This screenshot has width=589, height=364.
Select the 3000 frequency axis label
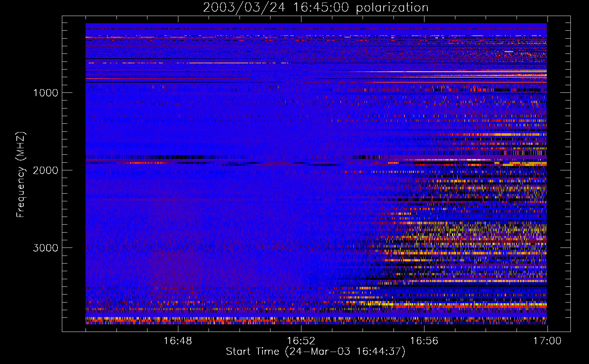pos(46,248)
